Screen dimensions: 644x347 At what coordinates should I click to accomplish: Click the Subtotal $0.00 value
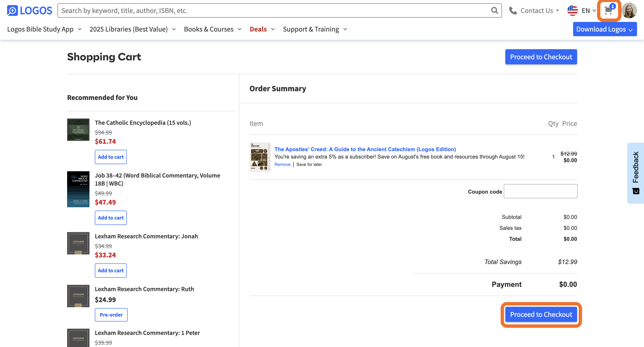[570, 217]
